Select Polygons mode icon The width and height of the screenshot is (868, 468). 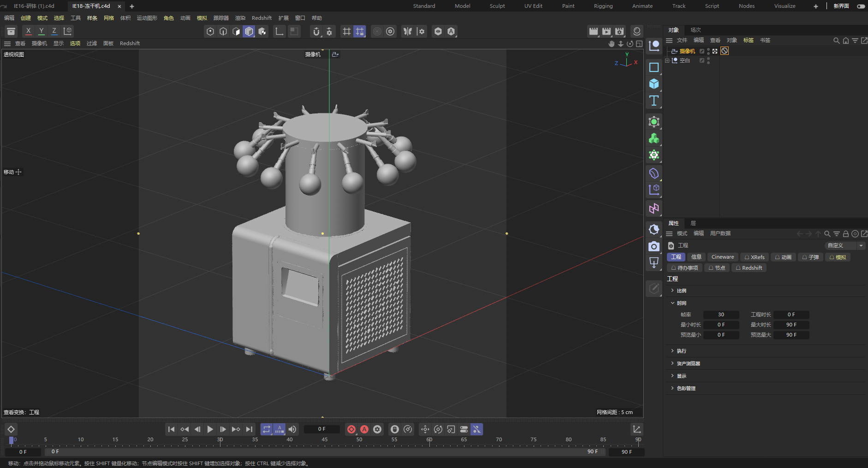[x=236, y=31]
